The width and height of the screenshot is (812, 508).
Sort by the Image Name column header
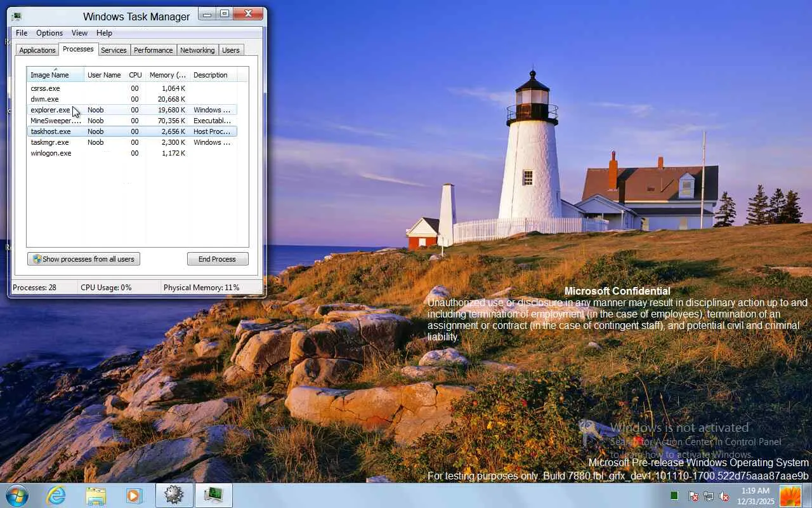[55, 75]
